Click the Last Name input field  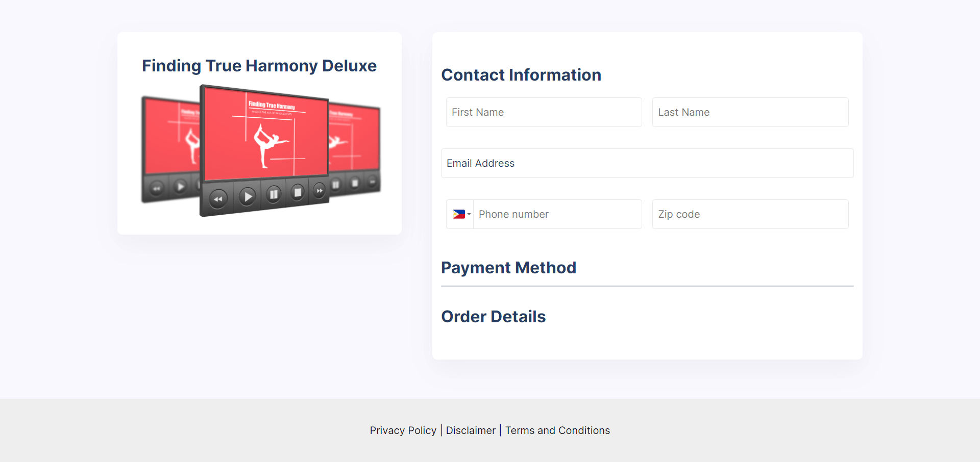pyautogui.click(x=750, y=112)
